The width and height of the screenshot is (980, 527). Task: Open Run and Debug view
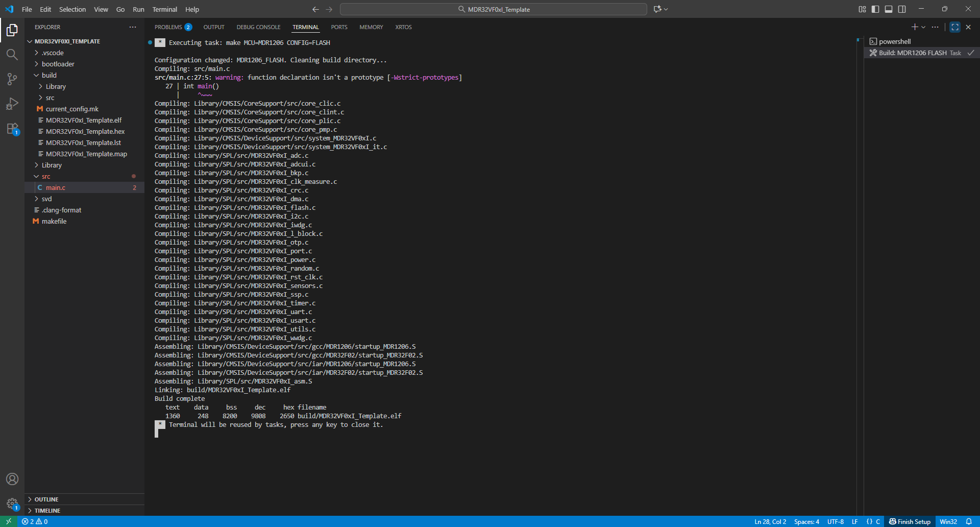point(12,104)
